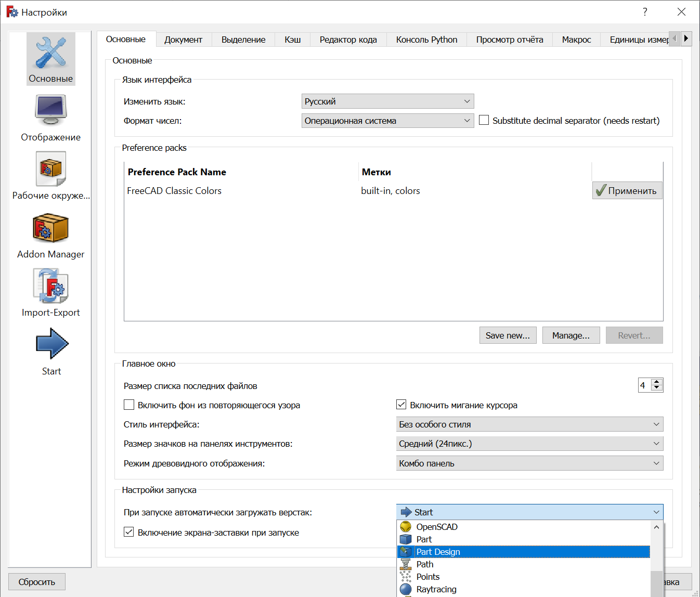Switch to the Консоль Python tab

coord(427,40)
